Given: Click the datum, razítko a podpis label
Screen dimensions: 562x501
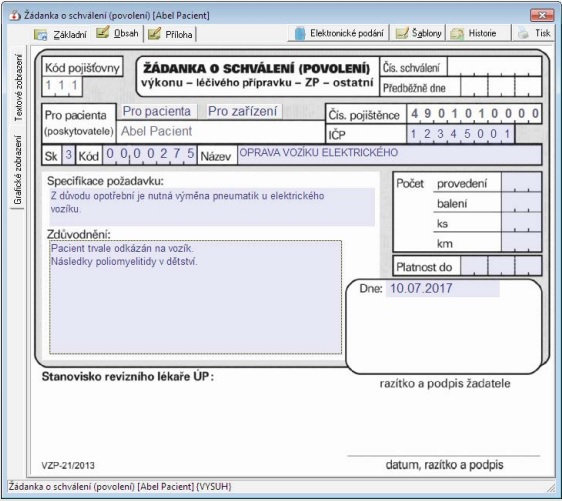Looking at the screenshot, I should point(444,465).
